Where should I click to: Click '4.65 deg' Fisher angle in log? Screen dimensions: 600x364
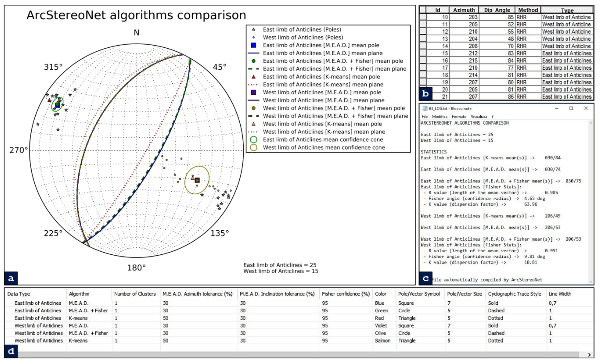tap(534, 199)
